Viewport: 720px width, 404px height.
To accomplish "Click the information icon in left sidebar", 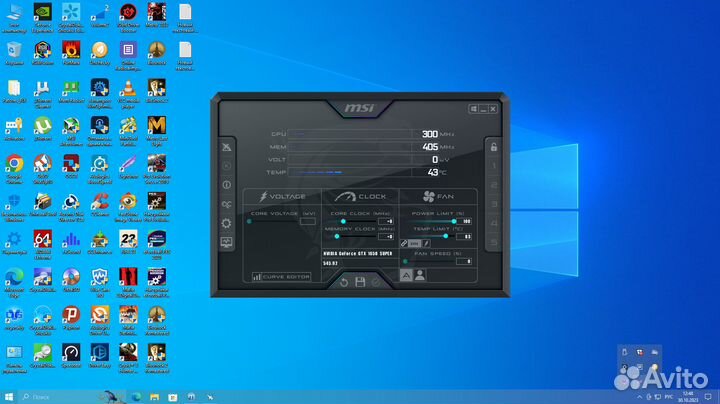I will (x=226, y=185).
